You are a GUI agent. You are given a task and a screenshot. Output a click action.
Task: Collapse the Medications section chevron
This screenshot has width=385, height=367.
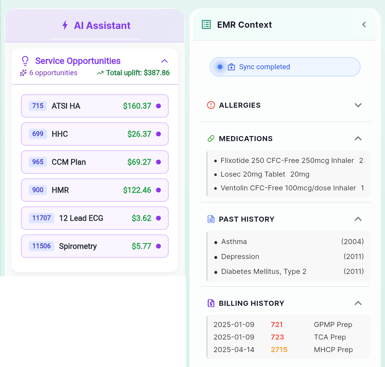coord(358,138)
